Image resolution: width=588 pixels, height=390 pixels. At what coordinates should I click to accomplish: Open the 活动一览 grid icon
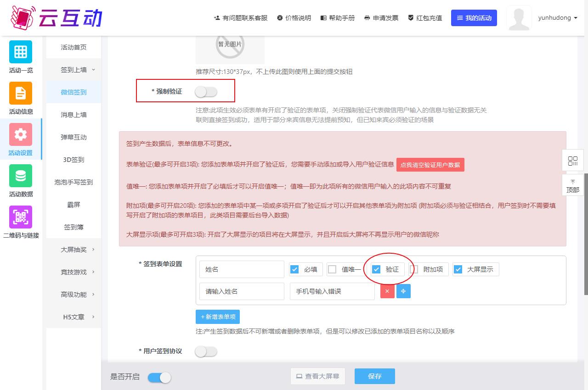coord(21,52)
